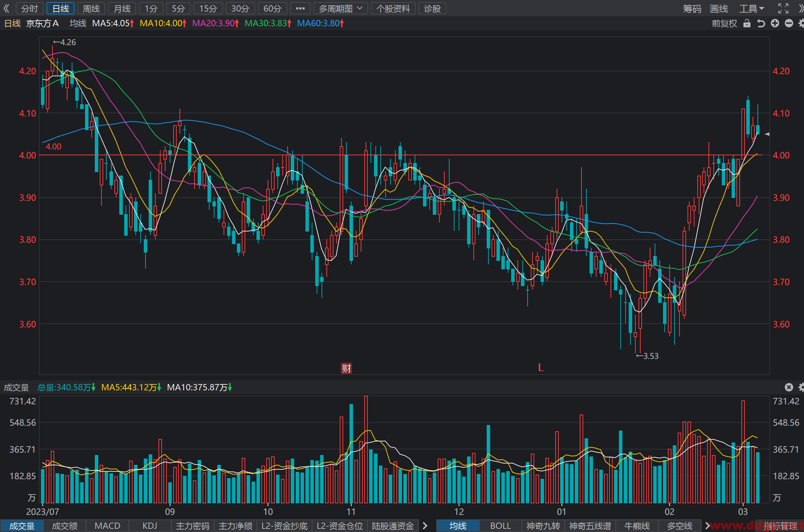The height and width of the screenshot is (532, 804).
Task: Open chart settings gear icon at top right
Action: coord(801,23)
